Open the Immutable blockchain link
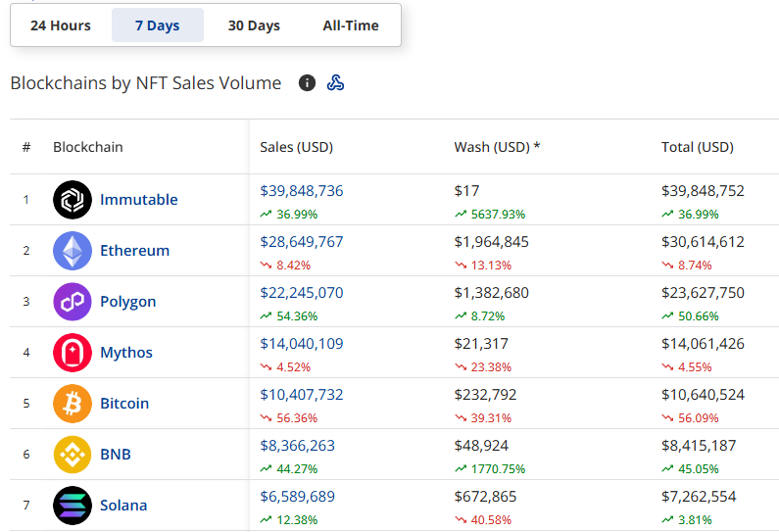 139,200
